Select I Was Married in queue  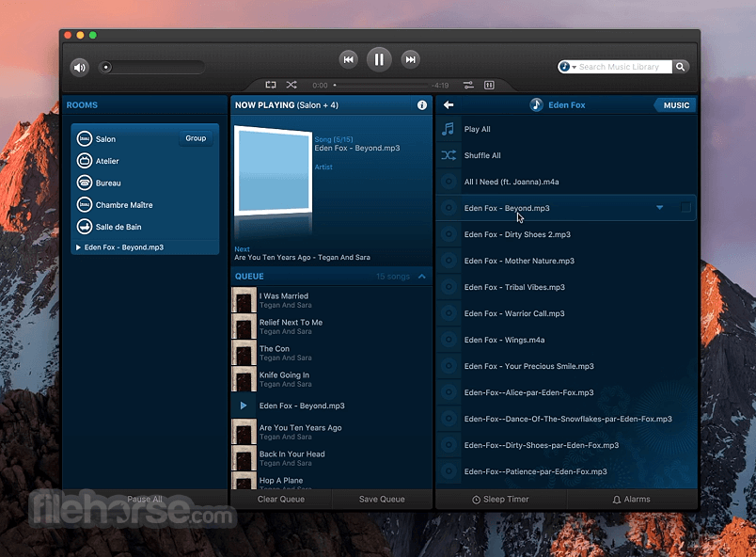coord(331,300)
